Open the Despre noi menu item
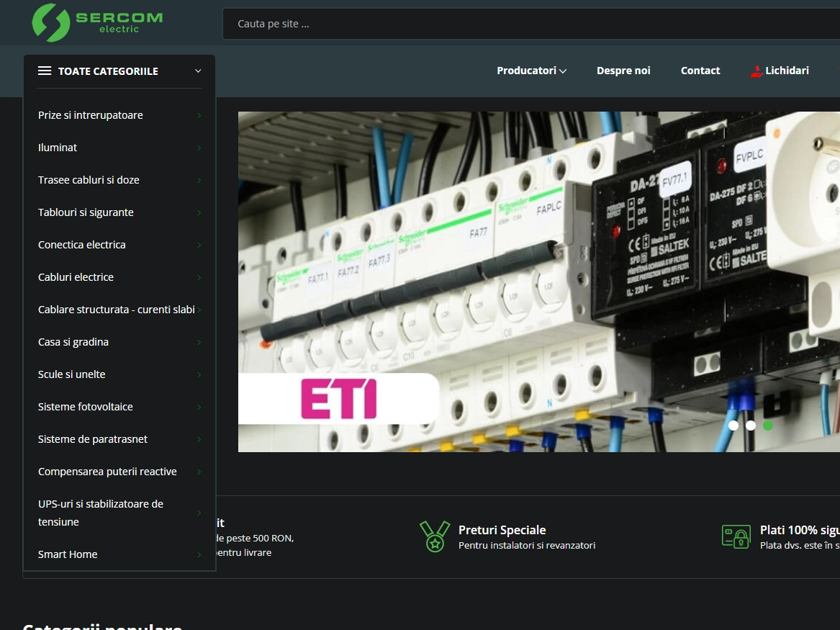 pyautogui.click(x=623, y=71)
